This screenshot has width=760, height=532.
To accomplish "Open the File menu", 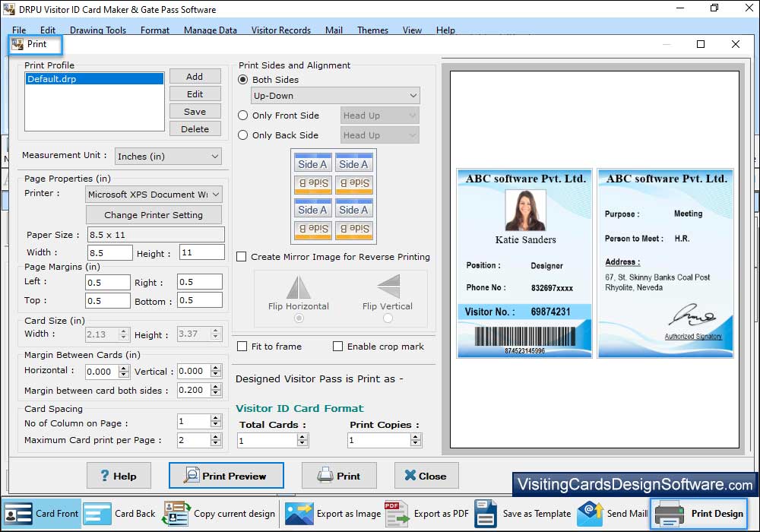I will pyautogui.click(x=19, y=30).
